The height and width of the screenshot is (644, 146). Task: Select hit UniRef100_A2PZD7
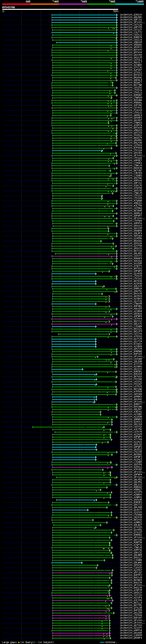131,70
